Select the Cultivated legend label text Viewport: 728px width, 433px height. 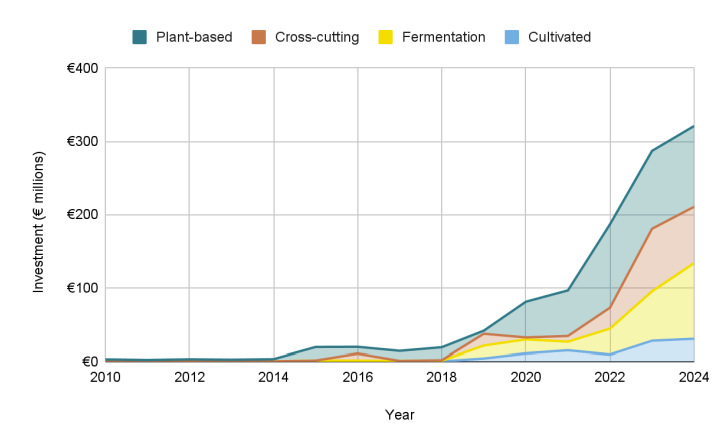click(559, 37)
